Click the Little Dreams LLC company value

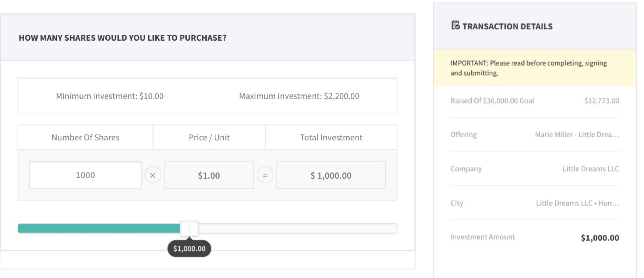pyautogui.click(x=590, y=169)
